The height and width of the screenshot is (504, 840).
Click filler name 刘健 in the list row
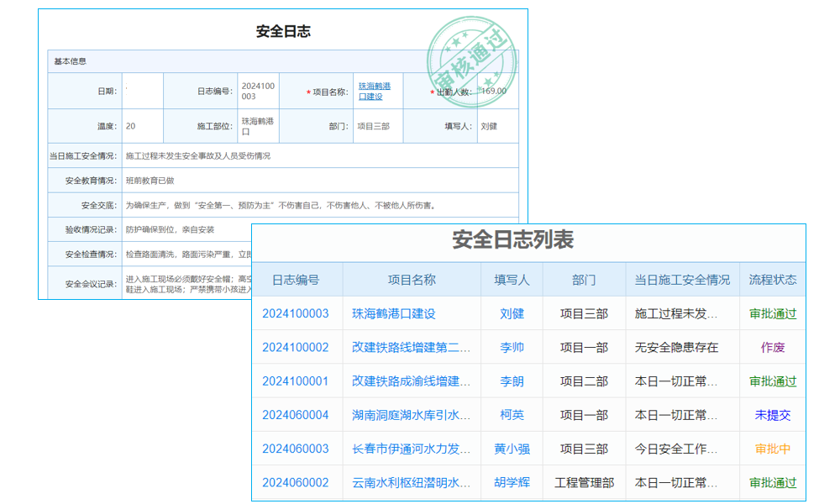[x=512, y=312]
